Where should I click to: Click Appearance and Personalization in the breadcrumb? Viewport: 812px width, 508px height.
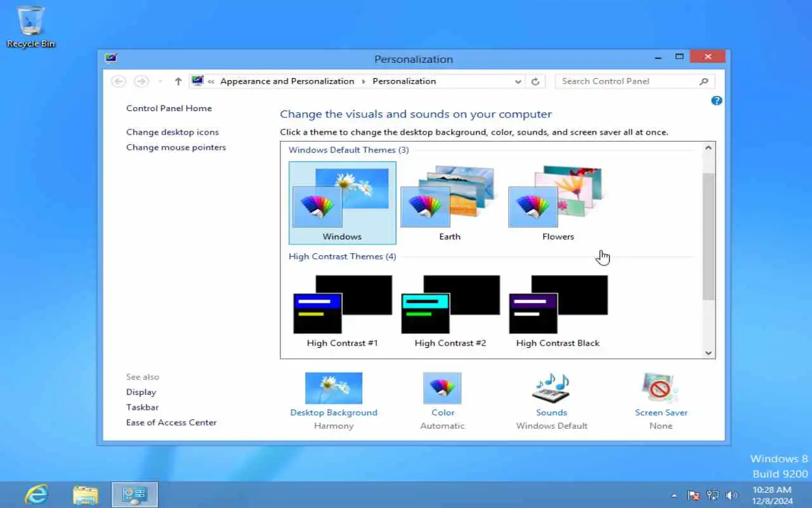287,81
